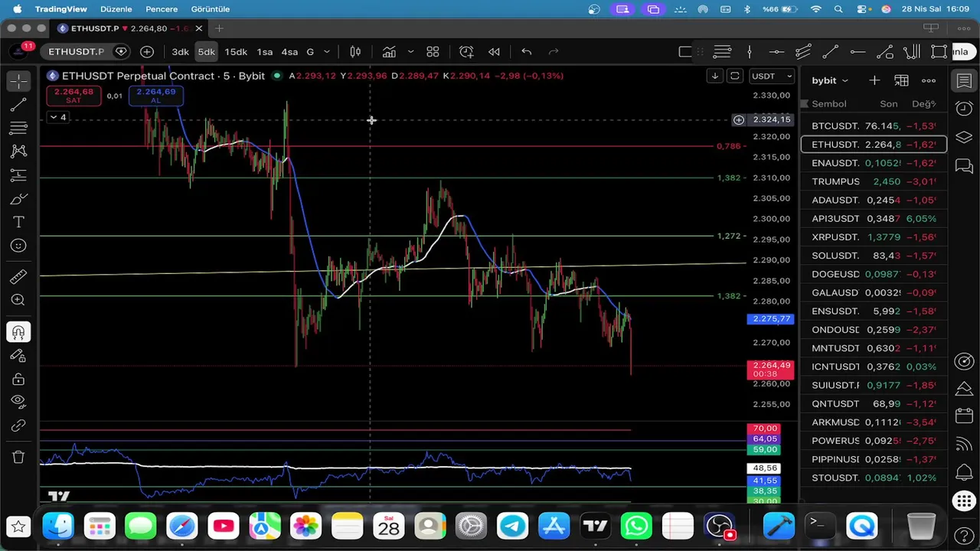Select the trend line drawing tool

pos(18,104)
